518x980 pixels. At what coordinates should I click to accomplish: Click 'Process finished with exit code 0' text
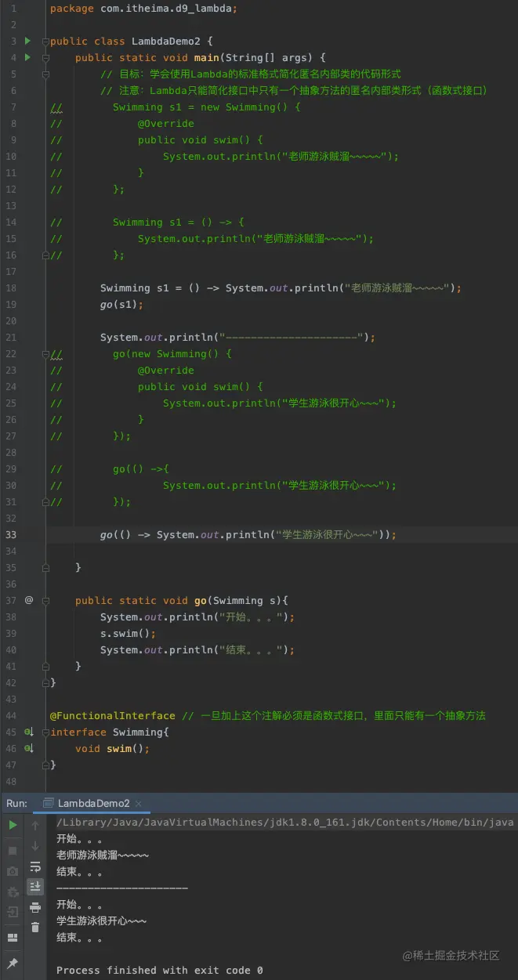[160, 970]
